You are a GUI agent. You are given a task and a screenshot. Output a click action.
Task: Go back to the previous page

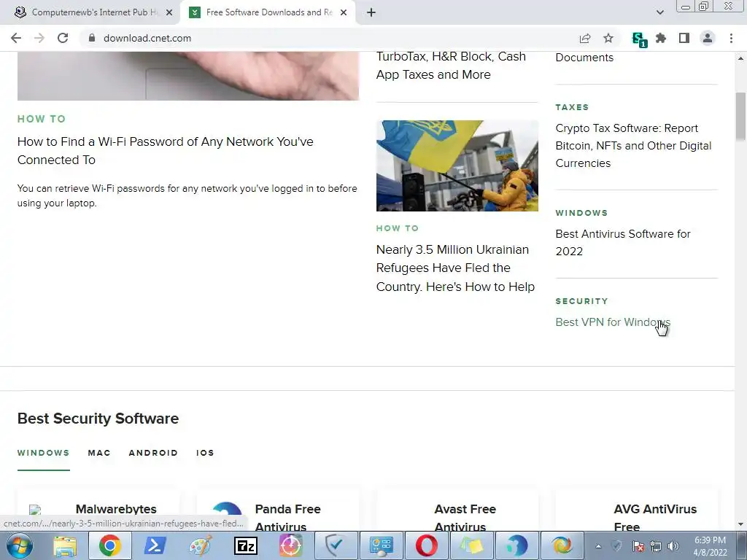(x=16, y=38)
